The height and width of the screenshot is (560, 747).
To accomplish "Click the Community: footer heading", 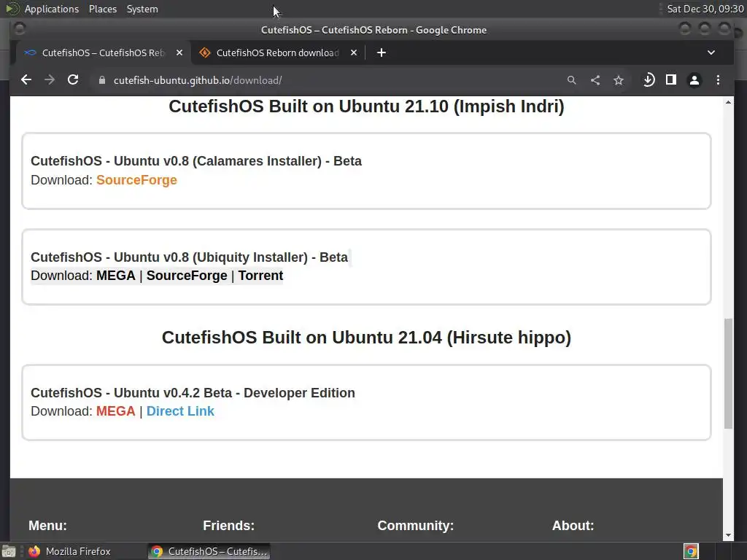I will [415, 526].
